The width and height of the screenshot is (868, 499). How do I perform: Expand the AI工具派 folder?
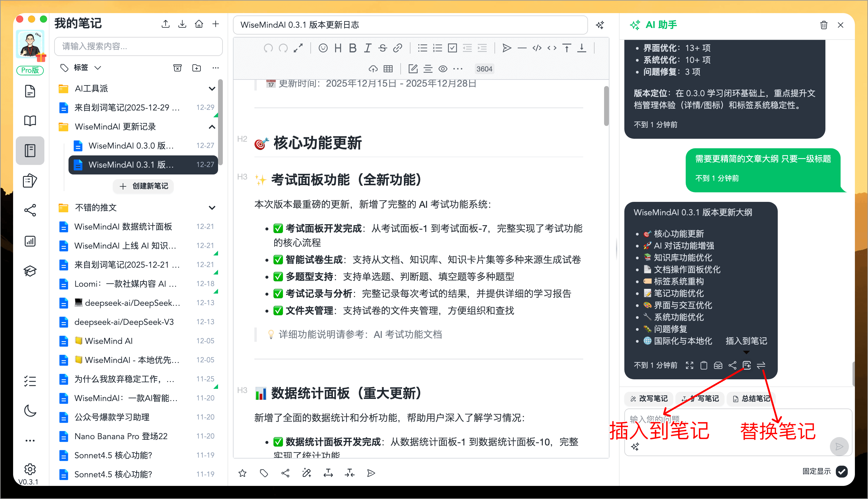tap(212, 88)
